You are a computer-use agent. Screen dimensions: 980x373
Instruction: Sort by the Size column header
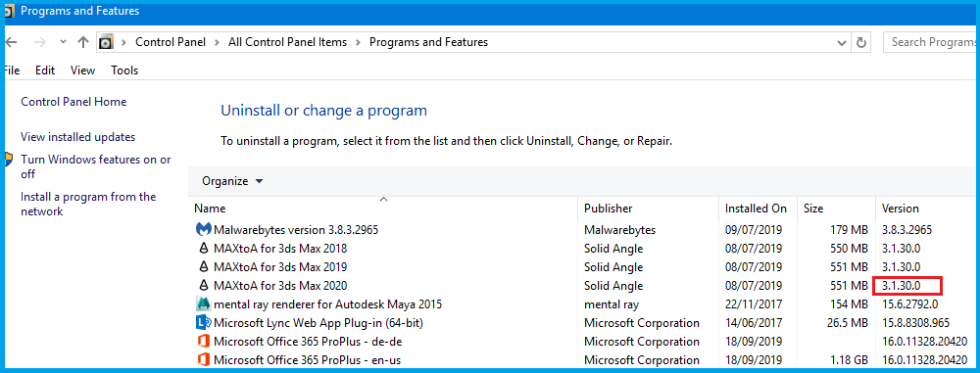(836, 209)
